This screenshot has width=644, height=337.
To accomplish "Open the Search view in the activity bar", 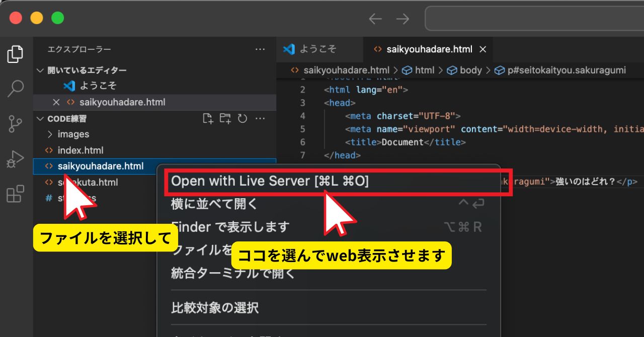I will click(16, 89).
